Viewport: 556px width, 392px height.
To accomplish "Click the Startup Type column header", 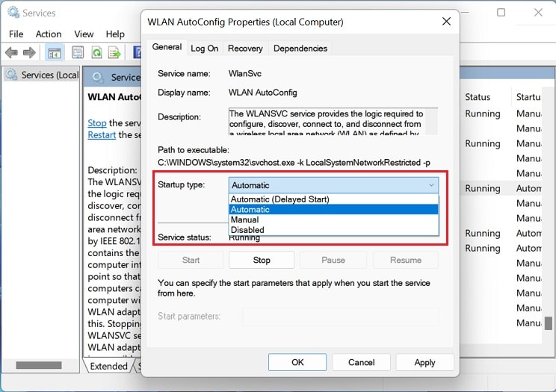I will (x=528, y=97).
